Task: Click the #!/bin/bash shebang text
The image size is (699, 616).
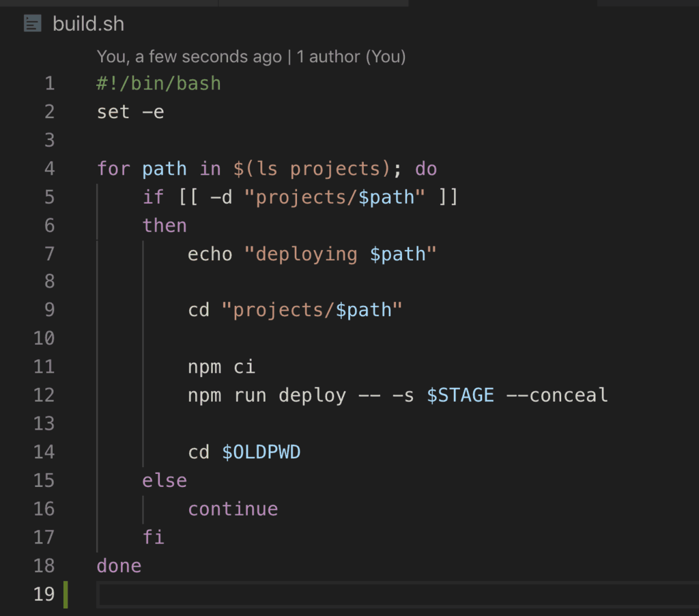Action: (158, 84)
